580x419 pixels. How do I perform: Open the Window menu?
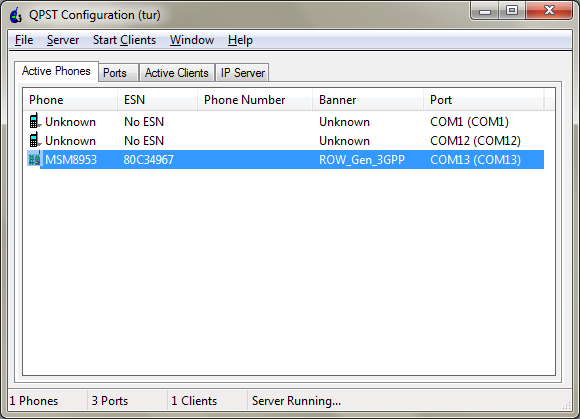(192, 40)
